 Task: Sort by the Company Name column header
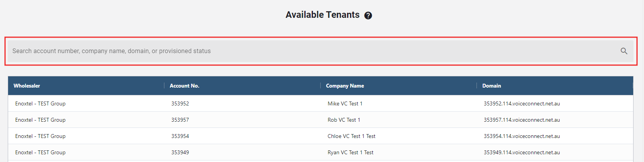click(x=345, y=86)
